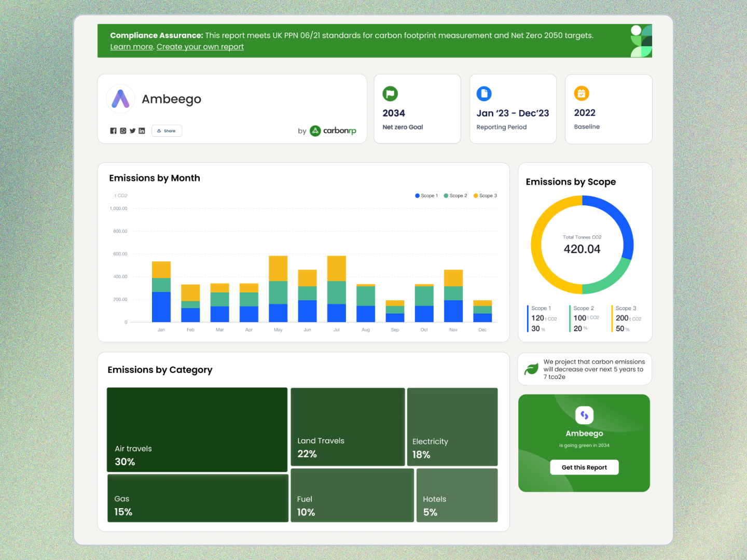
Task: Click the Jan '23 - Dec'23 Reporting Period card
Action: click(513, 109)
